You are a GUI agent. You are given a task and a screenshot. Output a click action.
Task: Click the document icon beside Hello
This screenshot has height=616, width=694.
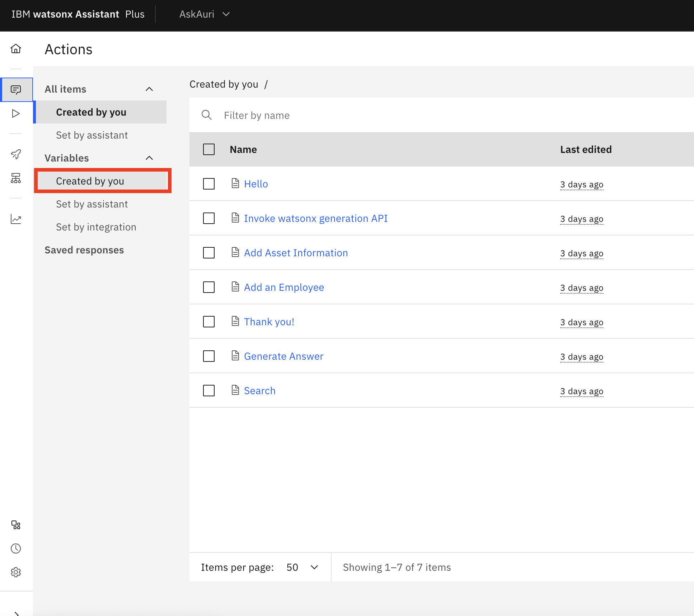coord(235,183)
